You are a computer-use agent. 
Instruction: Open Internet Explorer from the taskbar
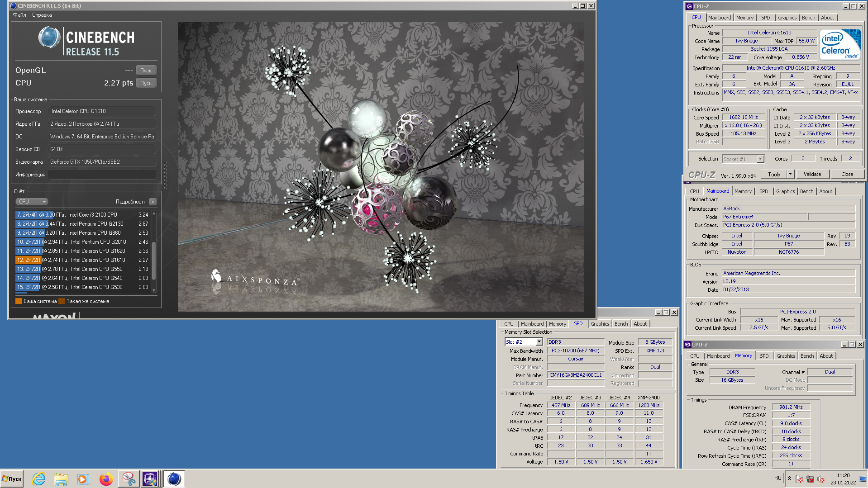pyautogui.click(x=39, y=479)
